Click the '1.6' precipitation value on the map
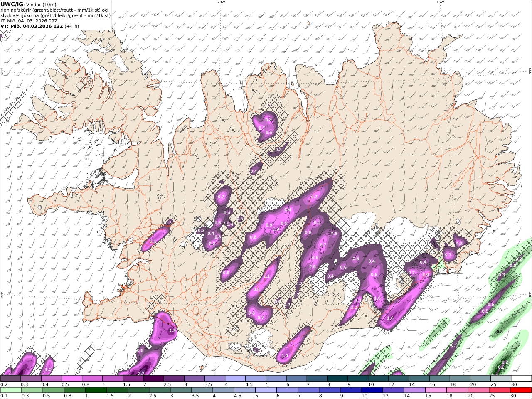 point(390,318)
